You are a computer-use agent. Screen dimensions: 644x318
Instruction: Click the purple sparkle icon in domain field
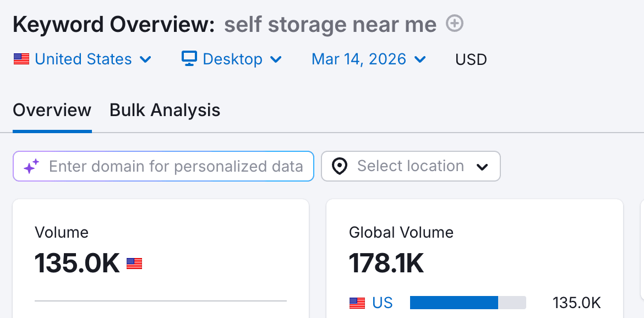coord(31,166)
